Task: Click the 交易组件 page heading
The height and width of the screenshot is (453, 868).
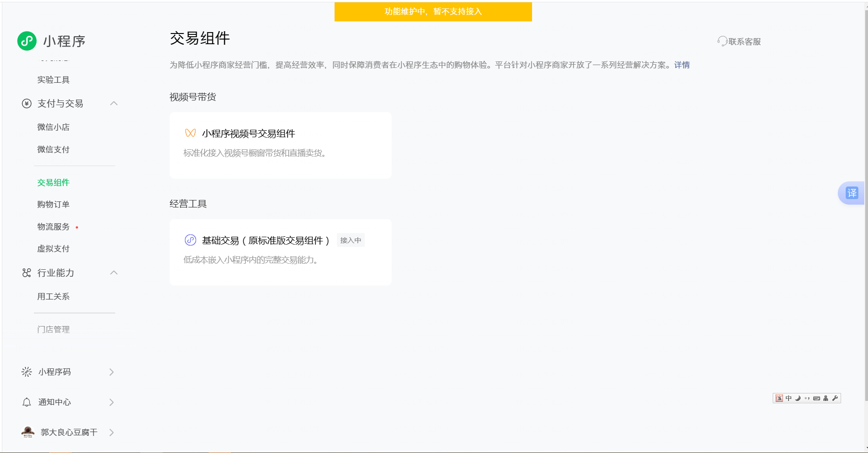Action: tap(200, 38)
